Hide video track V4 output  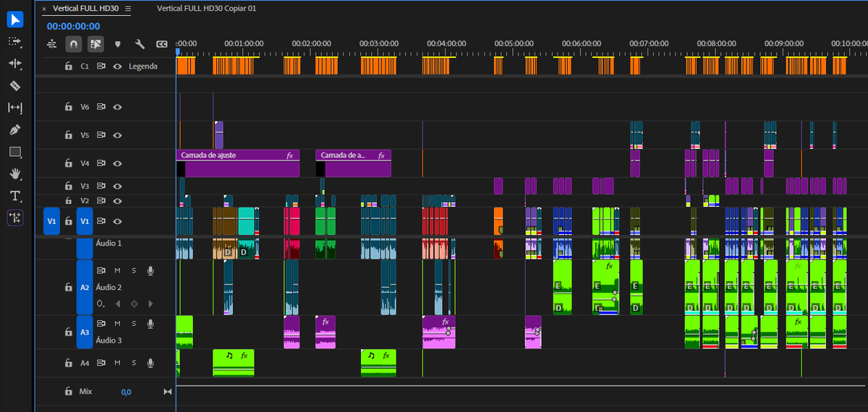pos(116,163)
